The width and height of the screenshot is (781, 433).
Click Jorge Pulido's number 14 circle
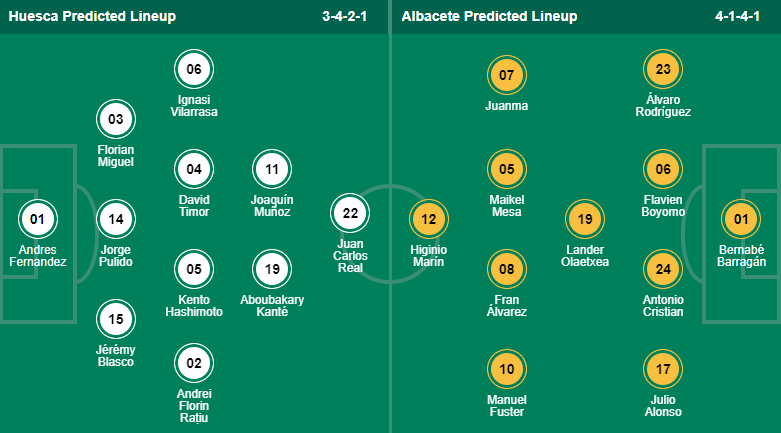[116, 218]
